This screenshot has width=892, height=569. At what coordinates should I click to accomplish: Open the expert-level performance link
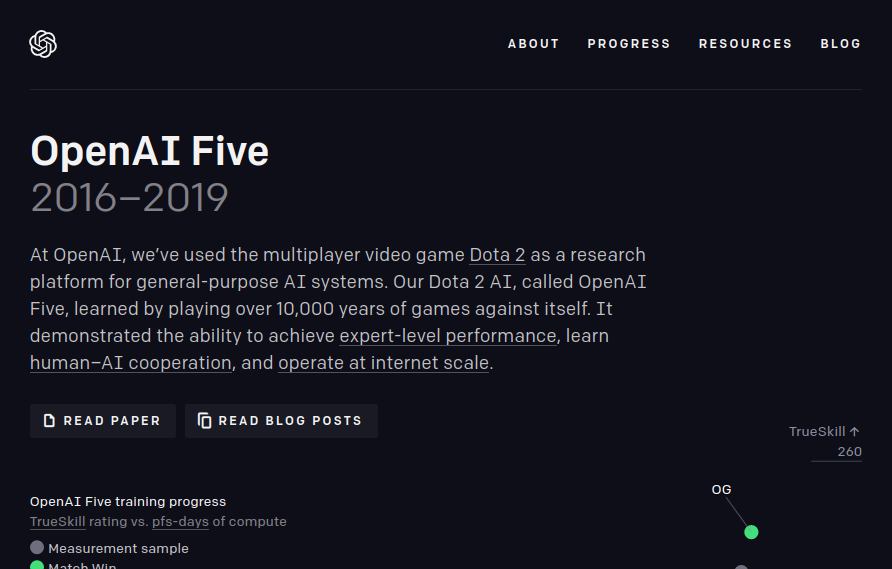coord(448,336)
